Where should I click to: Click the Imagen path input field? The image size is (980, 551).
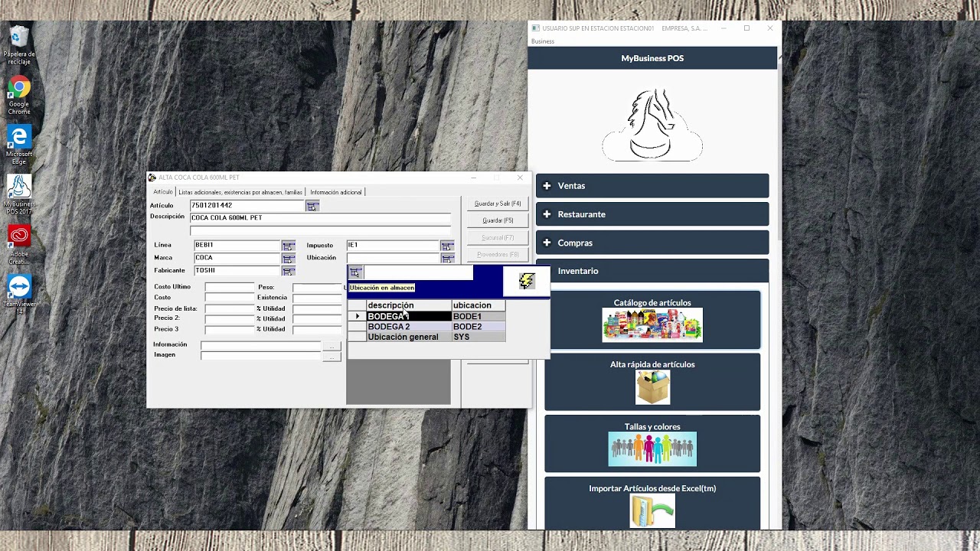261,356
